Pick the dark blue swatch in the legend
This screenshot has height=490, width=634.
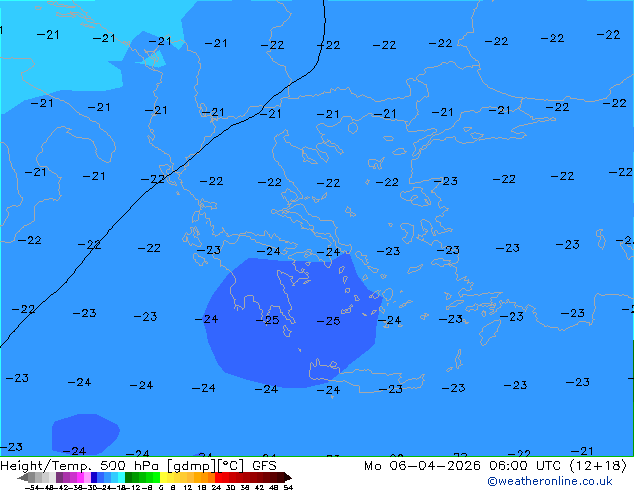coord(94,477)
